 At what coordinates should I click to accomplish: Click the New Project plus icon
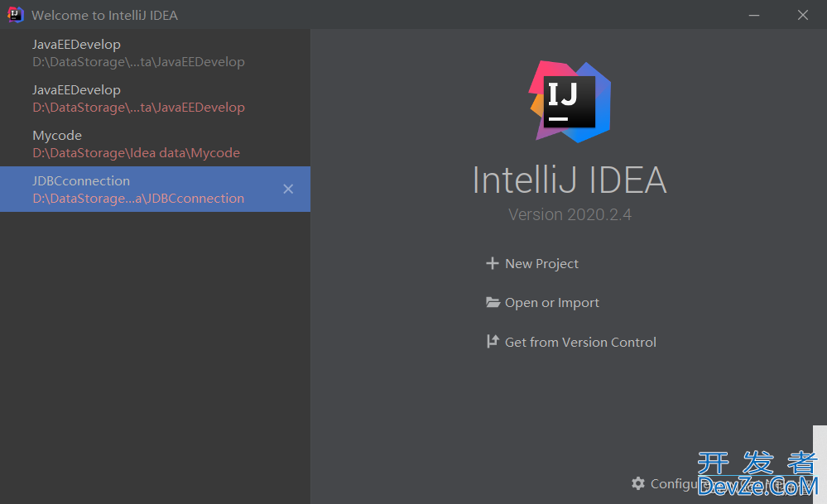pyautogui.click(x=492, y=263)
